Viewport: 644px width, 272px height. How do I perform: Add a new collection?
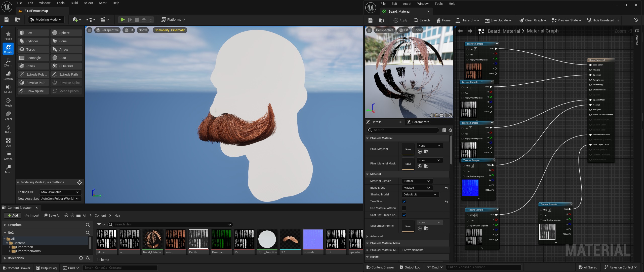click(81, 258)
